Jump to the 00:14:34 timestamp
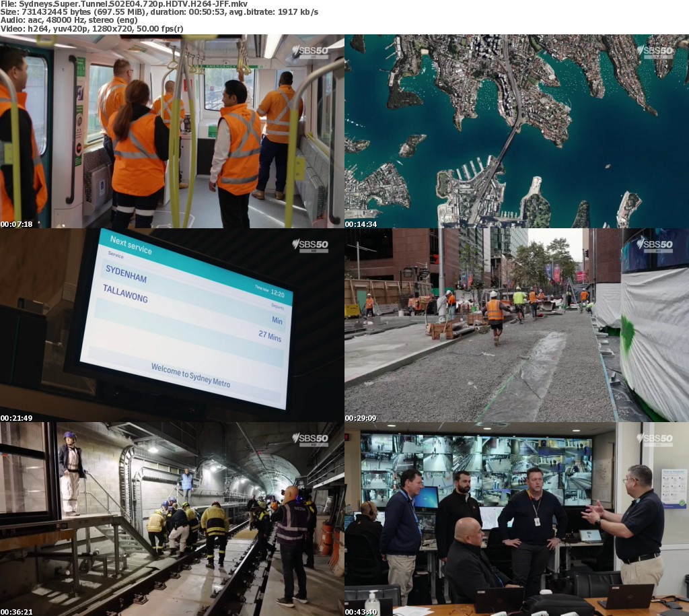 (x=361, y=224)
